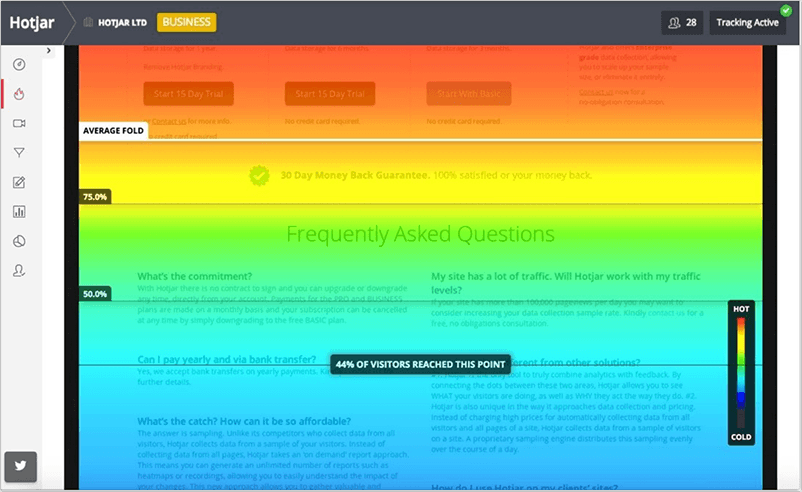Open Recordings video camera icon

19,123
